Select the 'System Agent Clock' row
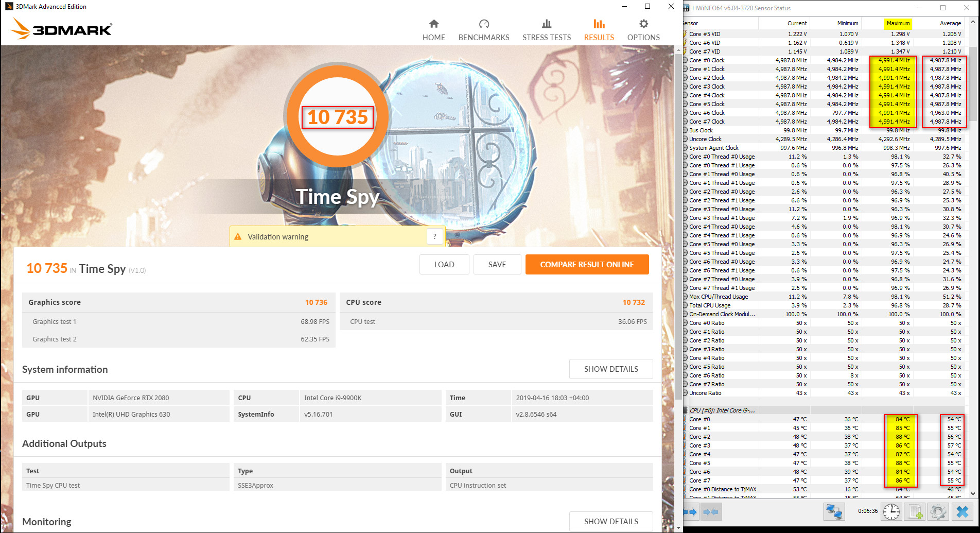The width and height of the screenshot is (980, 533). (x=824, y=148)
